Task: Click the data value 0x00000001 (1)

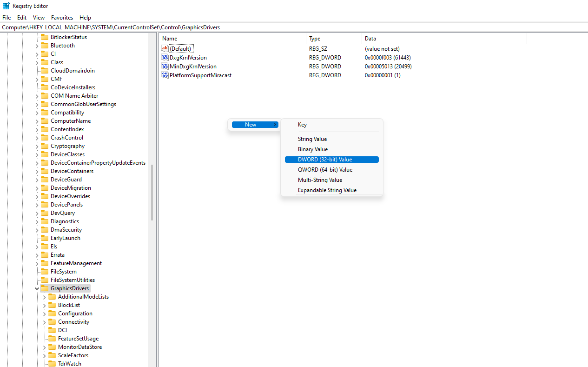Action: [383, 75]
